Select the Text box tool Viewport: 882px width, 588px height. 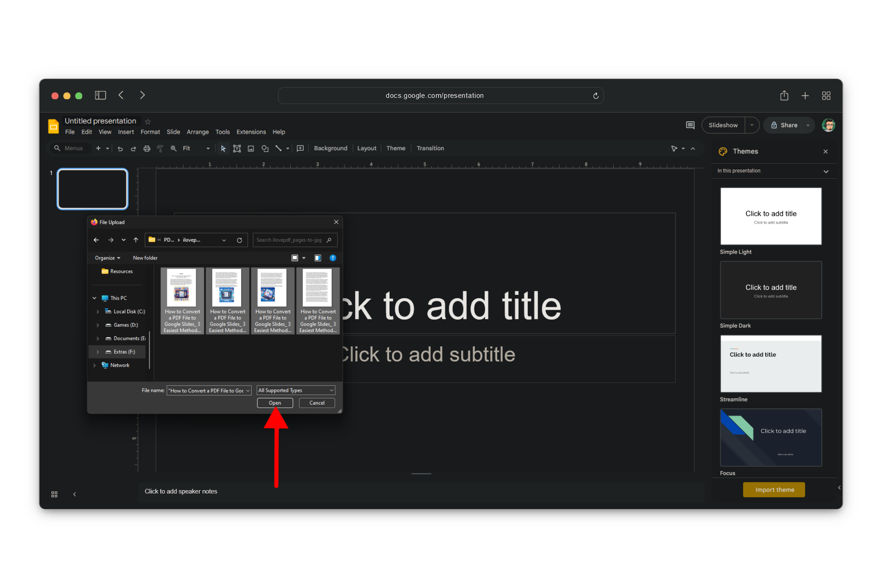pos(237,148)
